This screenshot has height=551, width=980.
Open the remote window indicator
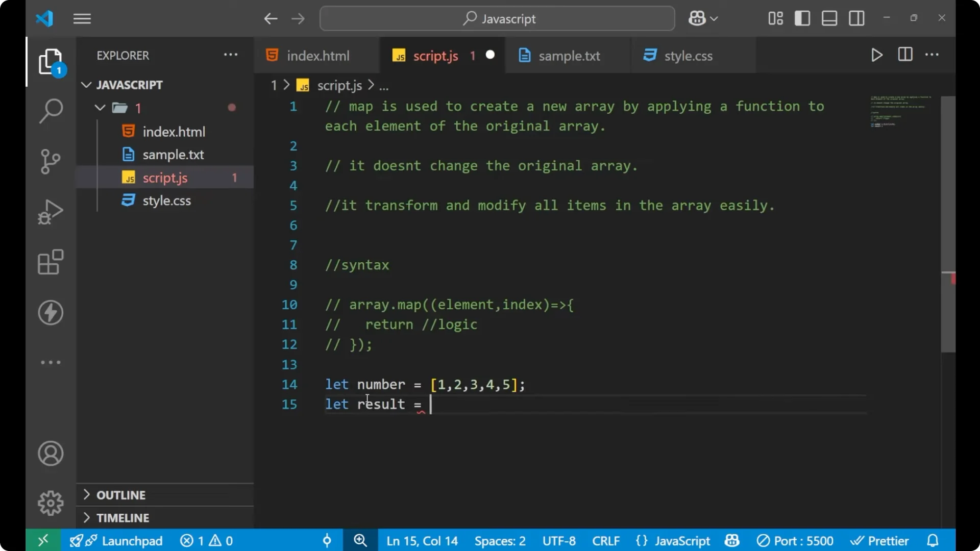42,540
